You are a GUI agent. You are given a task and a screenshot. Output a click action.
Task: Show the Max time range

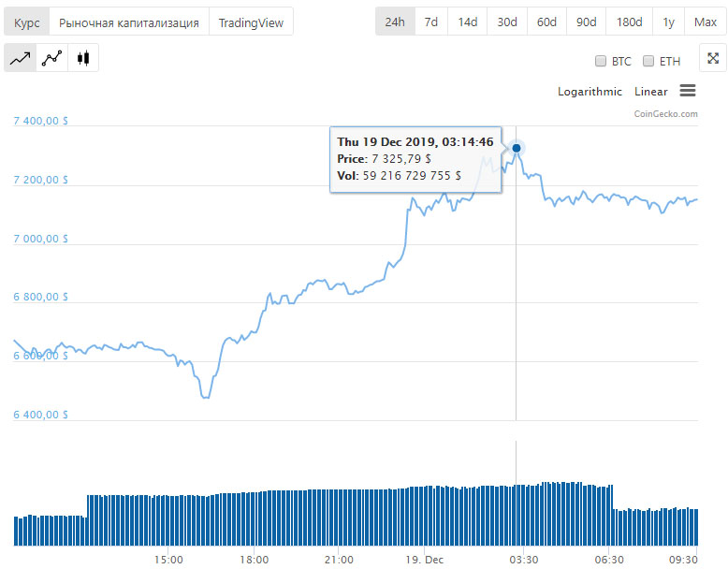pos(706,22)
